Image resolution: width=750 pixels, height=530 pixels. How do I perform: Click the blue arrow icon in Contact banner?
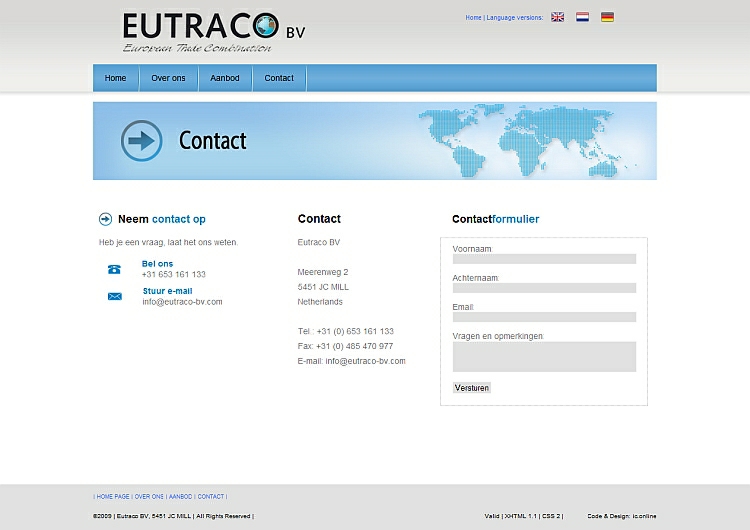[x=141, y=141]
